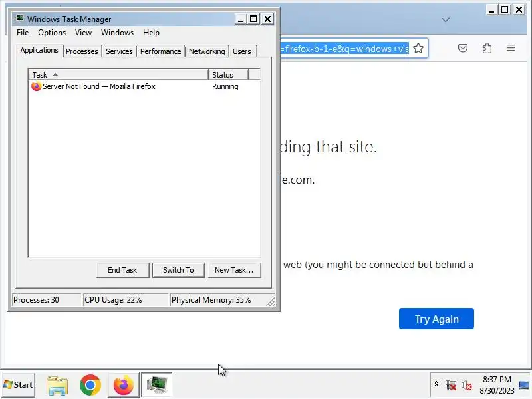Open the Firefox Pocket save icon
The width and height of the screenshot is (532, 399).
pyautogui.click(x=463, y=48)
